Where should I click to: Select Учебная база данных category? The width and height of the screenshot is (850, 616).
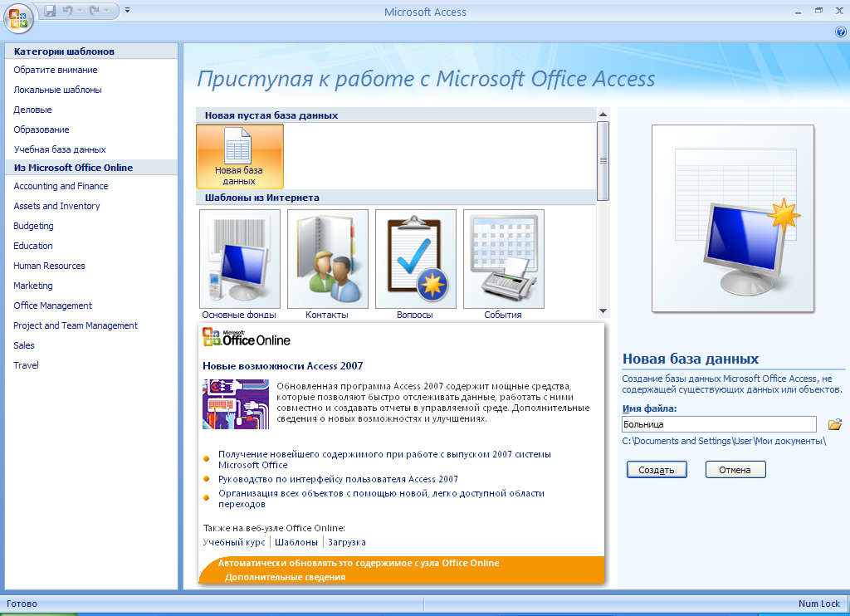(60, 149)
